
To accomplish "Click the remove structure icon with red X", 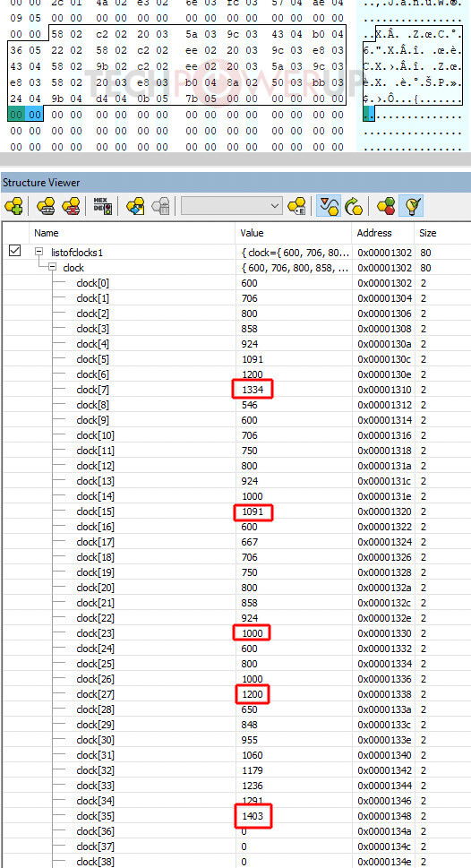I will point(71,207).
